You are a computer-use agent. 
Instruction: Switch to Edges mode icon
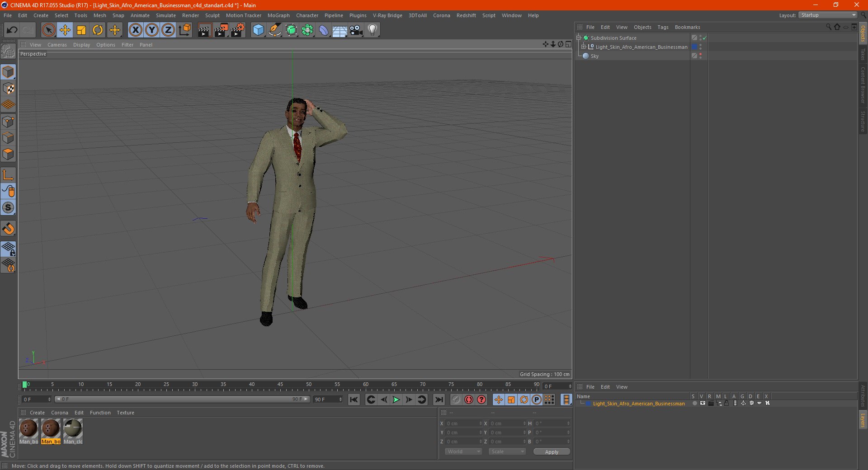[x=8, y=138]
